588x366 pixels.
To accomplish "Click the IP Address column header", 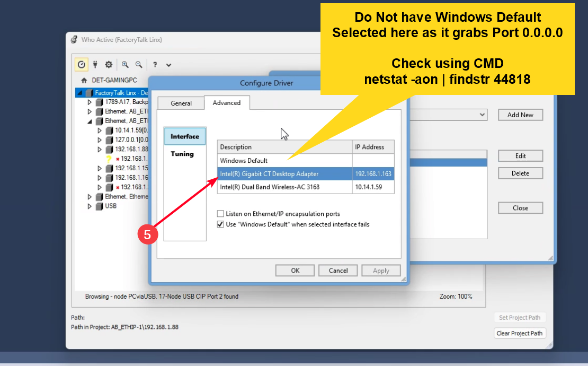I will click(x=373, y=147).
